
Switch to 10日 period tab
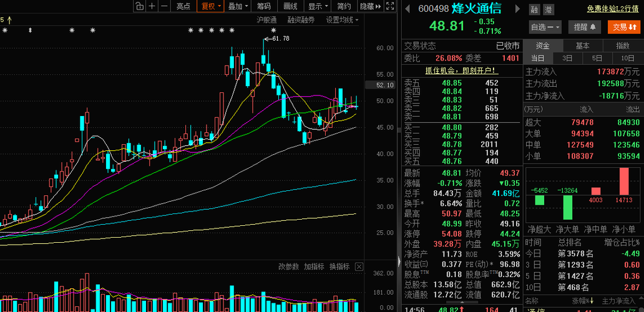click(x=628, y=58)
